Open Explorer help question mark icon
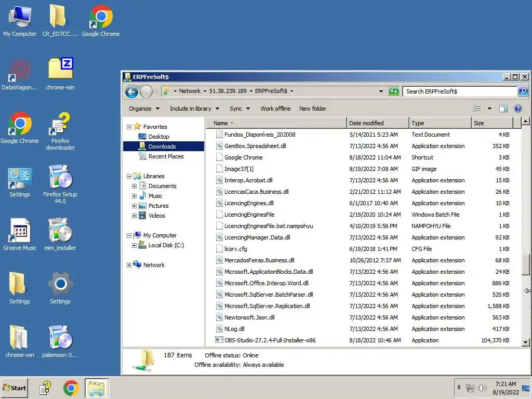This screenshot has width=532, height=399. tap(518, 109)
